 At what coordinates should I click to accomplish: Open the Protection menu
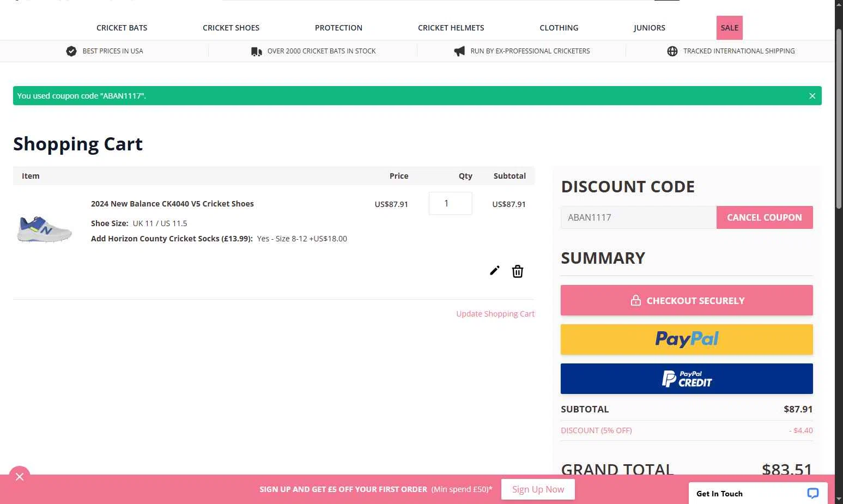click(338, 28)
